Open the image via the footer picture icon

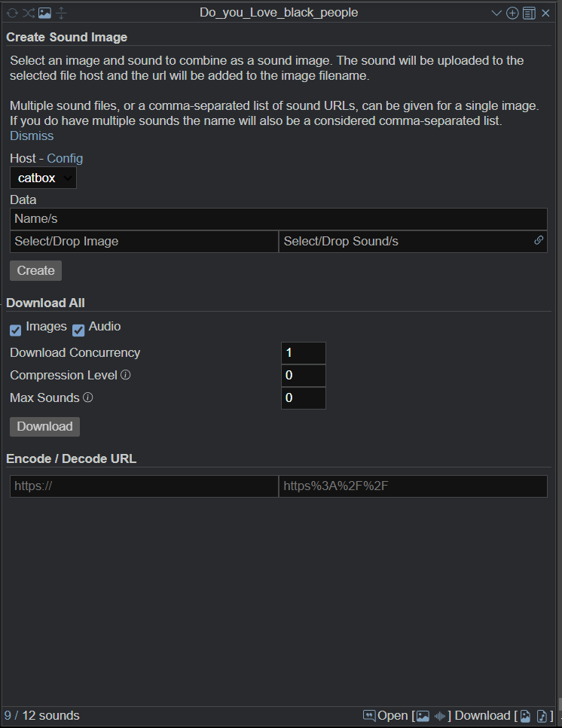pos(423,716)
